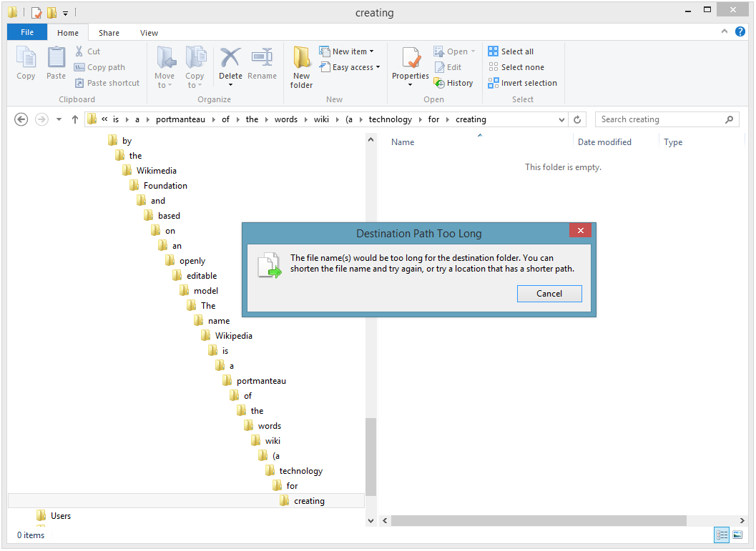
Task: Click the horizontal scrollbar in file list
Action: click(x=538, y=520)
